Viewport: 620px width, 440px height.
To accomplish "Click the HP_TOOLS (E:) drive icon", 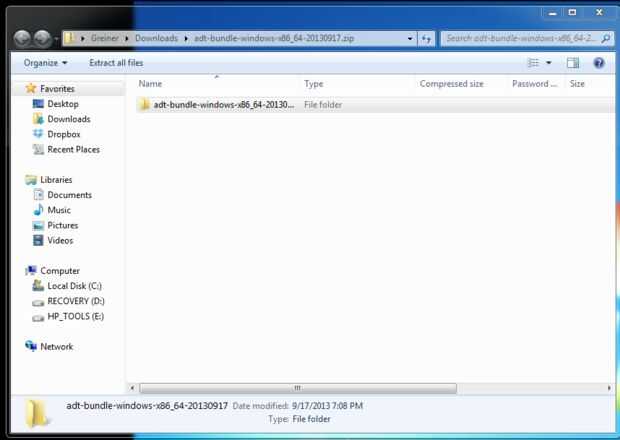I will pos(38,317).
